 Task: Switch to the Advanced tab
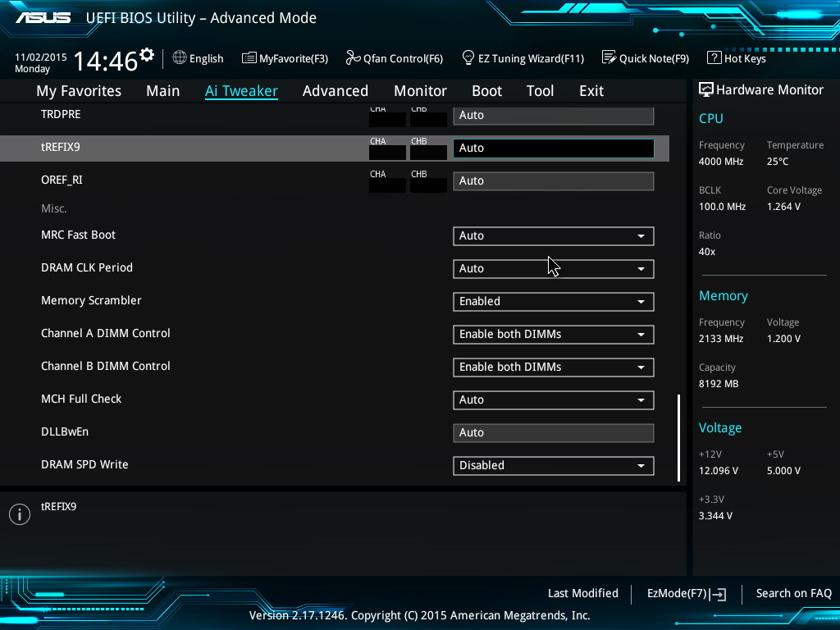[x=335, y=91]
